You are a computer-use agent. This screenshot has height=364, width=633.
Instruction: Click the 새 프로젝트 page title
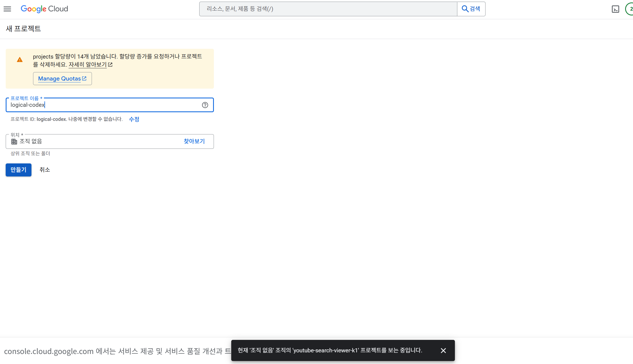(23, 29)
